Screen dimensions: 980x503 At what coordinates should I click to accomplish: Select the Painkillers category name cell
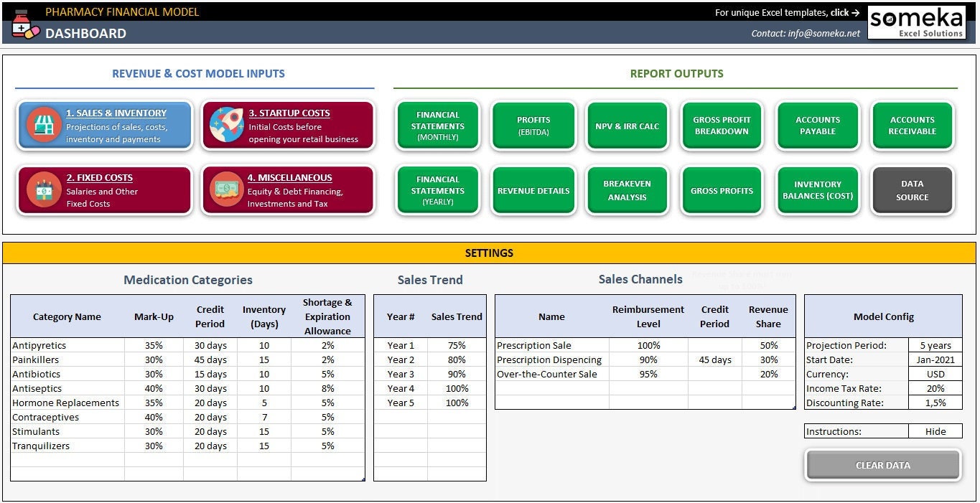point(67,359)
